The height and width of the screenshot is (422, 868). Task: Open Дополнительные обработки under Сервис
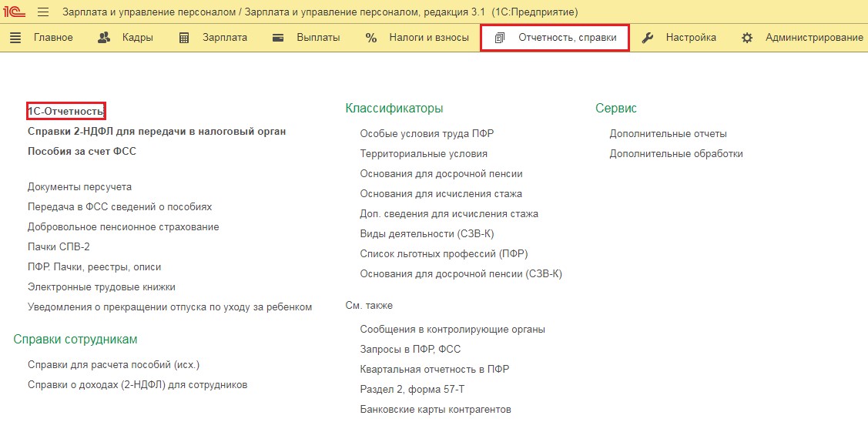[676, 154]
